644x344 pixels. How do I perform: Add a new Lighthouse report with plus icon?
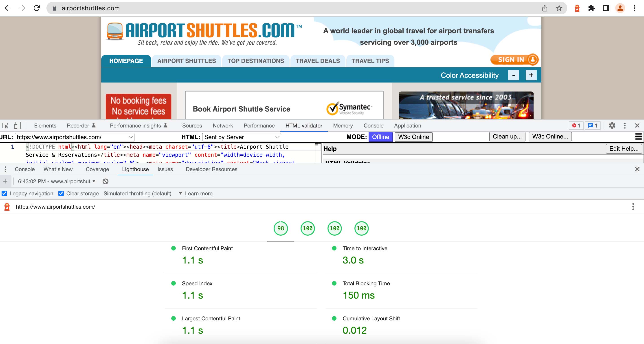coord(5,181)
